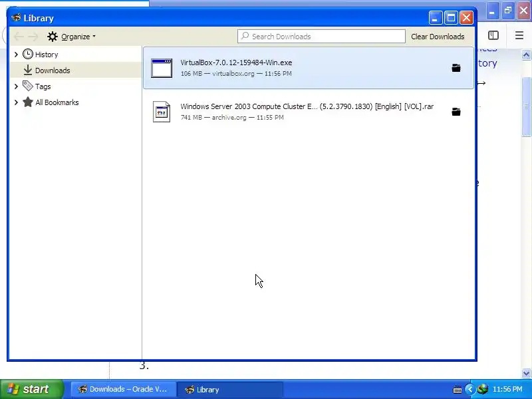Expand the All Bookmarks node
532x399 pixels.
[x=16, y=102]
